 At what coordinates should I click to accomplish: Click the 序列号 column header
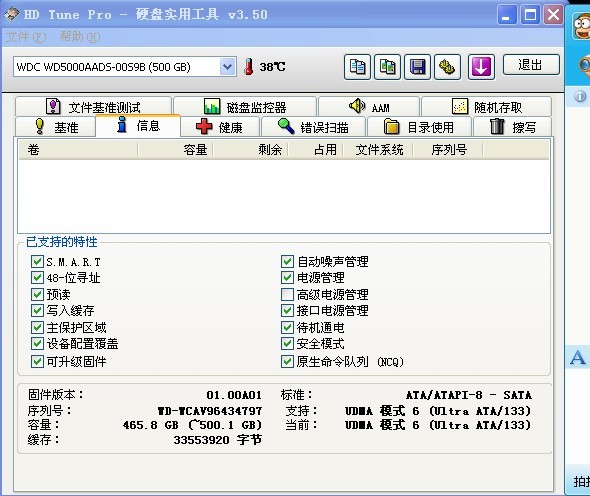click(448, 150)
